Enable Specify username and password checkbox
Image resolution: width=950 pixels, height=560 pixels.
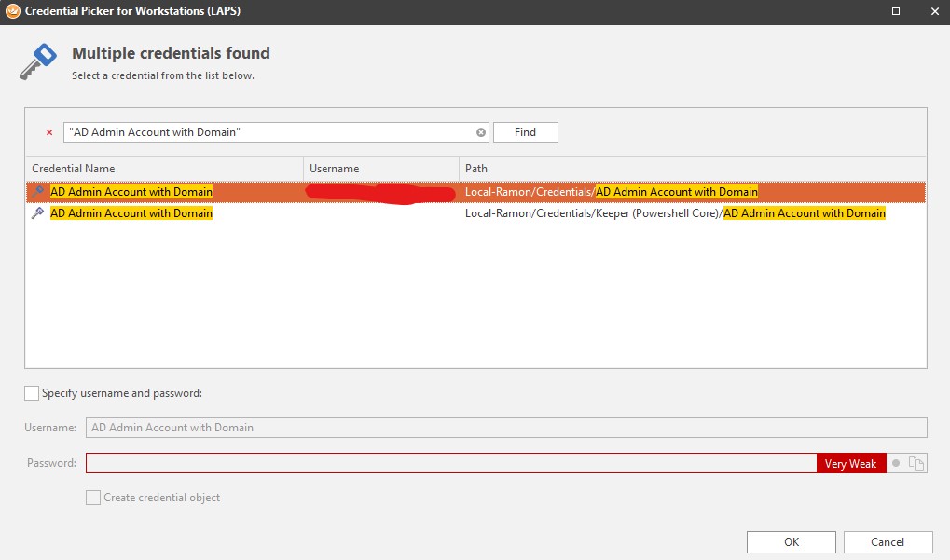[x=33, y=393]
